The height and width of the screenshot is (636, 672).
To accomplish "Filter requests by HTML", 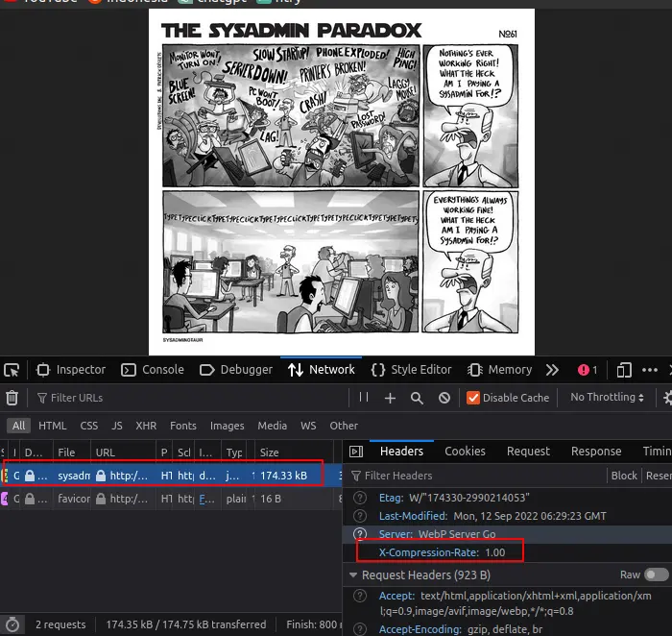I will (x=52, y=426).
